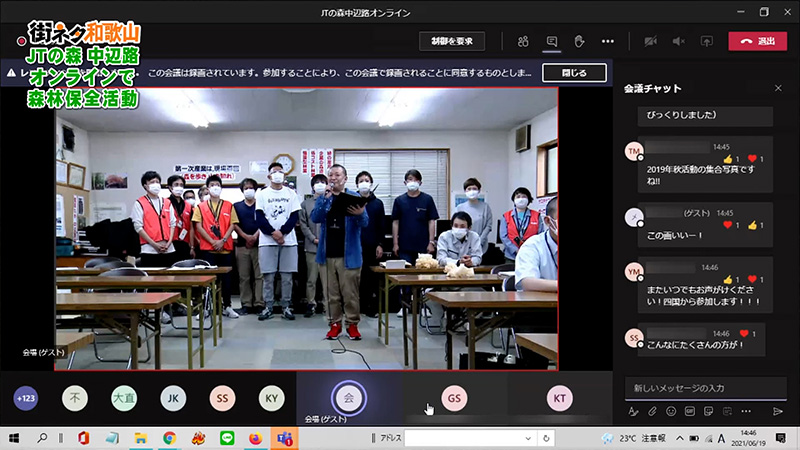Open the participants panel icon
This screenshot has width=800, height=450.
click(522, 41)
